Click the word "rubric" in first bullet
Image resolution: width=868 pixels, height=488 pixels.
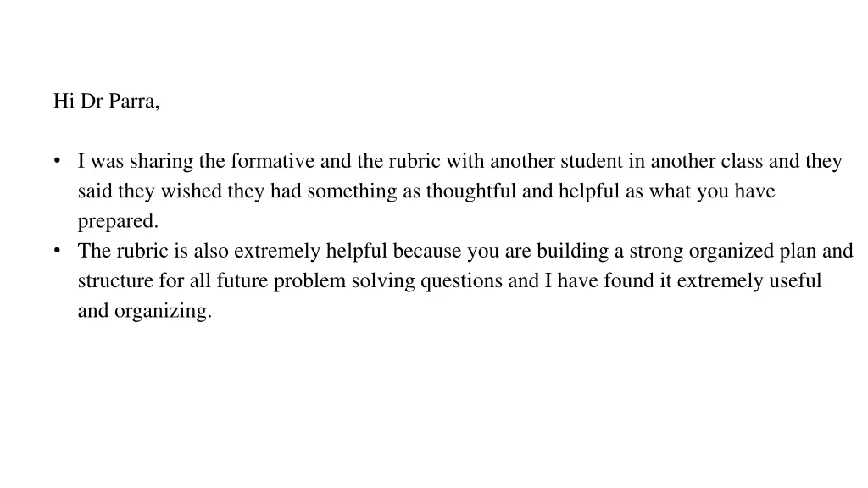[x=414, y=161]
